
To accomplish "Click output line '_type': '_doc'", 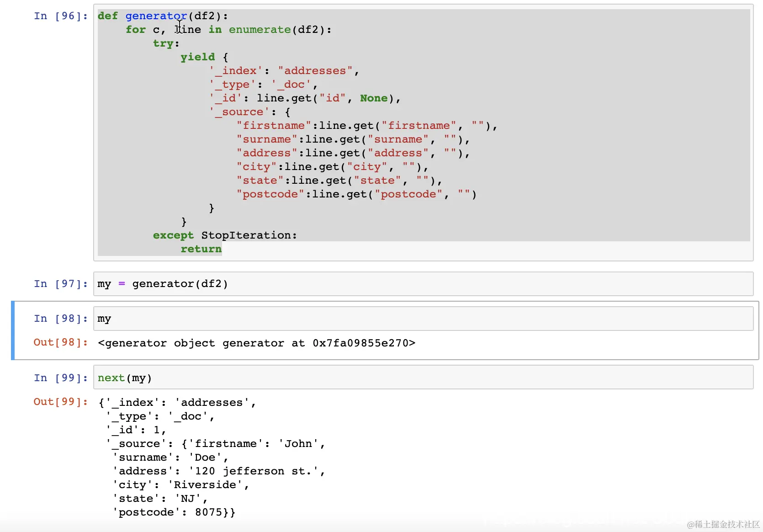I will [160, 416].
